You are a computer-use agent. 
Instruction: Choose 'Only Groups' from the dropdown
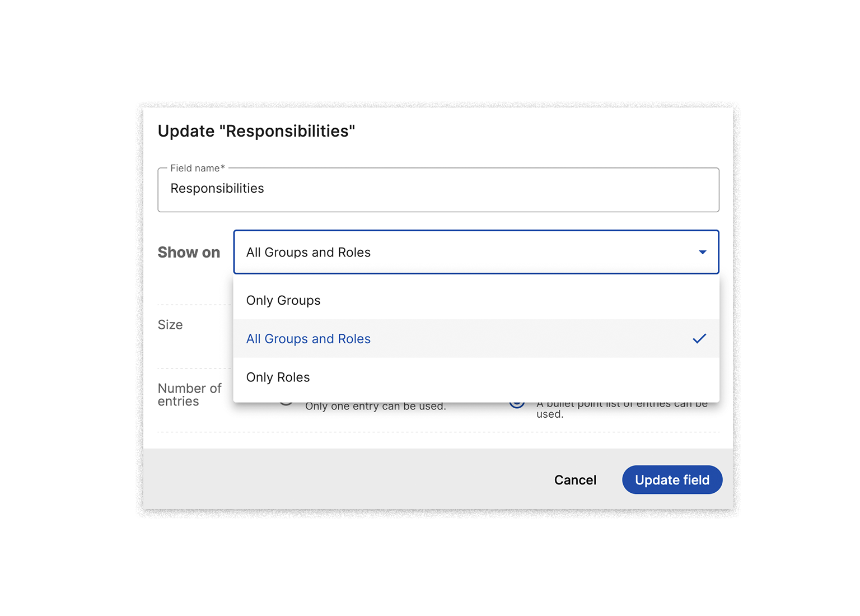(283, 300)
